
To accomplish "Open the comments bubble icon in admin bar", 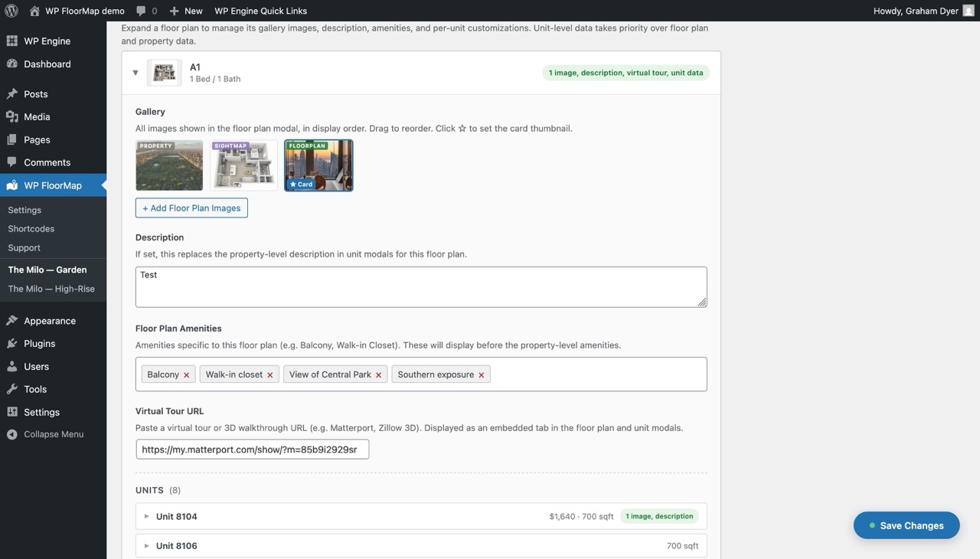I will click(x=141, y=11).
